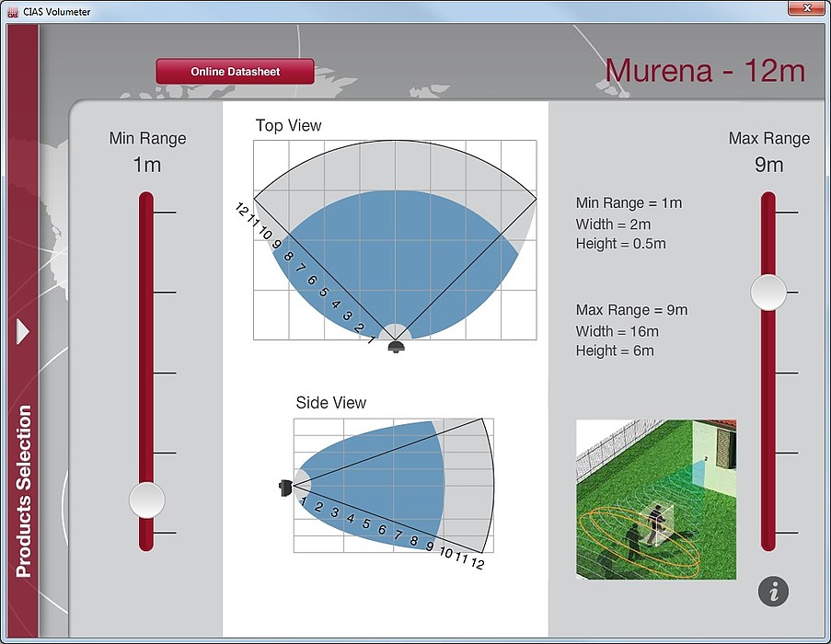Viewport: 831px width, 644px height.
Task: Click the CIAS Volumeter window title
Action: [x=57, y=12]
